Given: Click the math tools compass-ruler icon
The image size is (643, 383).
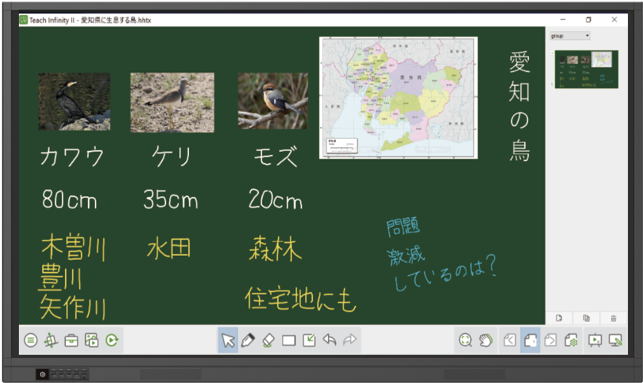Looking at the screenshot, I should pyautogui.click(x=51, y=340).
